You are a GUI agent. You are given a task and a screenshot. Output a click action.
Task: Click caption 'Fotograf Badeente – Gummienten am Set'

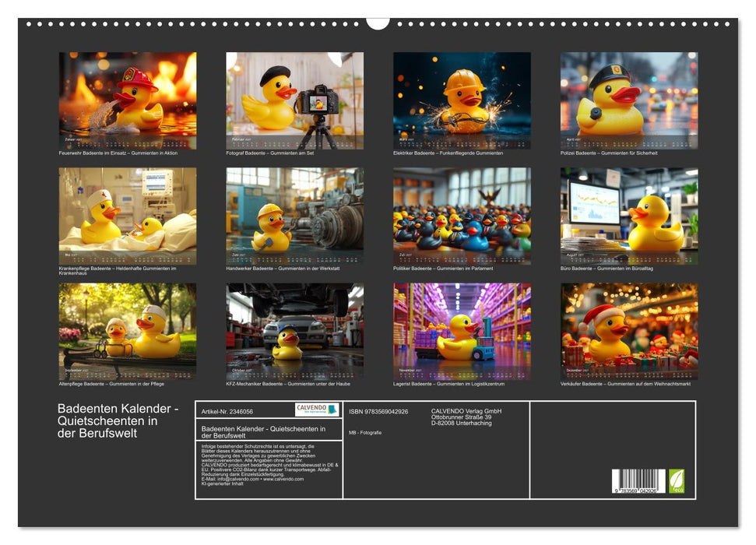270,153
